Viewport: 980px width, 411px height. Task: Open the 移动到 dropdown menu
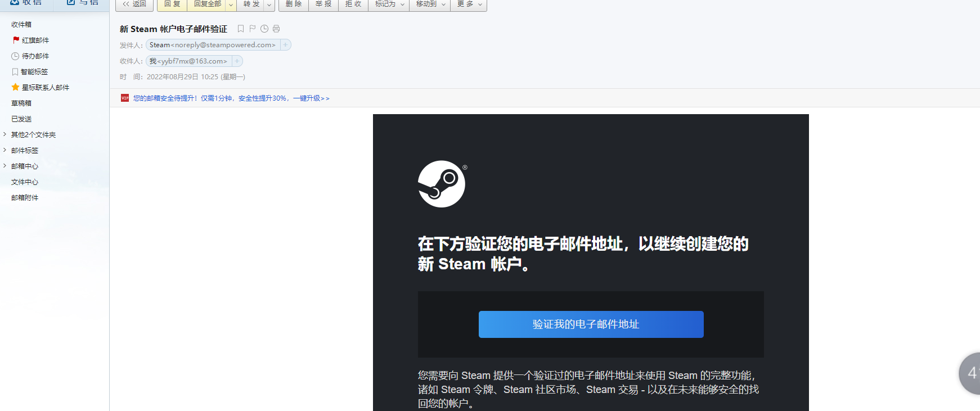[430, 4]
